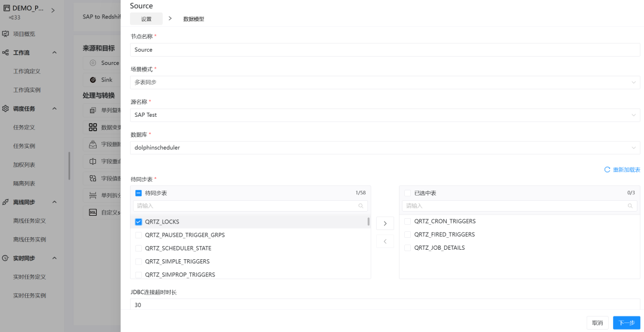This screenshot has width=644, height=332.
Task: Click the 取消 cancel button
Action: click(597, 323)
